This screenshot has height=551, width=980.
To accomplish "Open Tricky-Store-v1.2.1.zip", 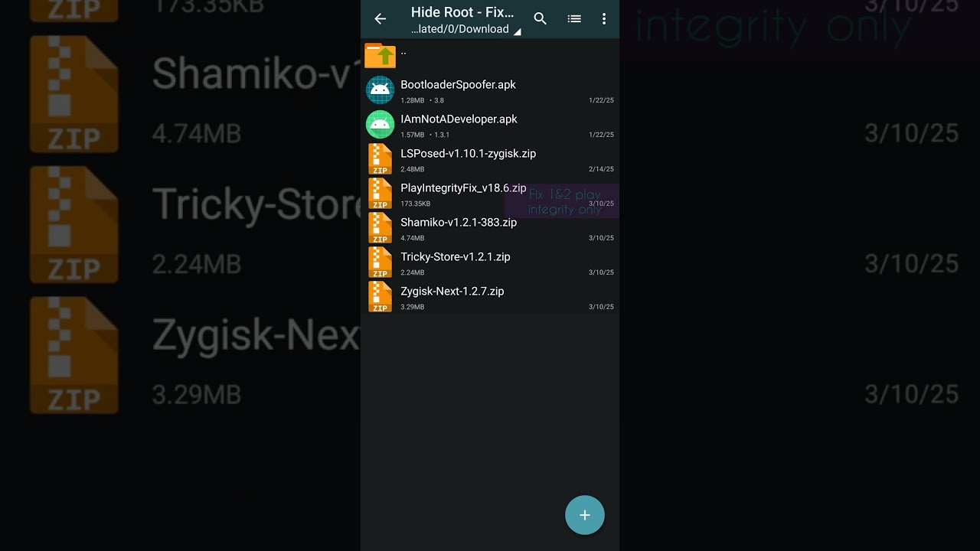I will pos(456,257).
